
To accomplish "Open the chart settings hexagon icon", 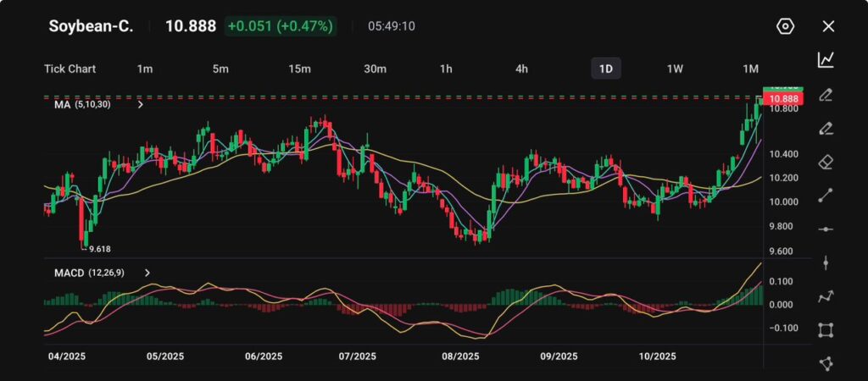I will click(x=785, y=26).
